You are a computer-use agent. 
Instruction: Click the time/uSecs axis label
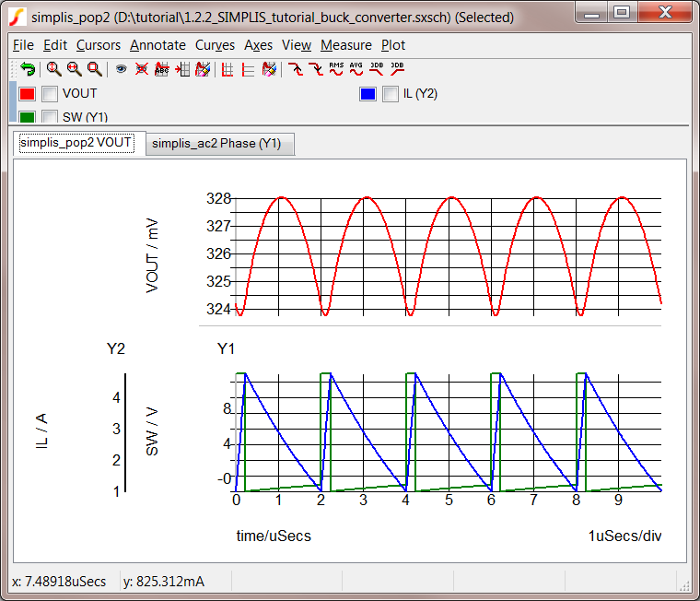pos(274,536)
